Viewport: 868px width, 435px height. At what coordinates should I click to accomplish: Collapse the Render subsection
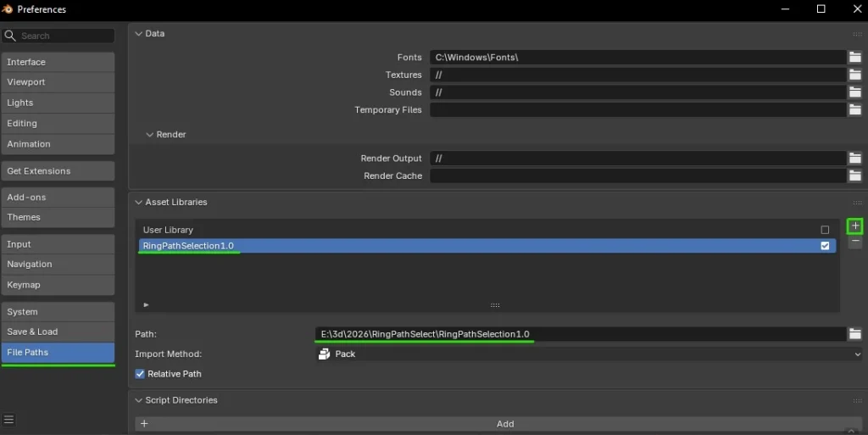coord(150,135)
